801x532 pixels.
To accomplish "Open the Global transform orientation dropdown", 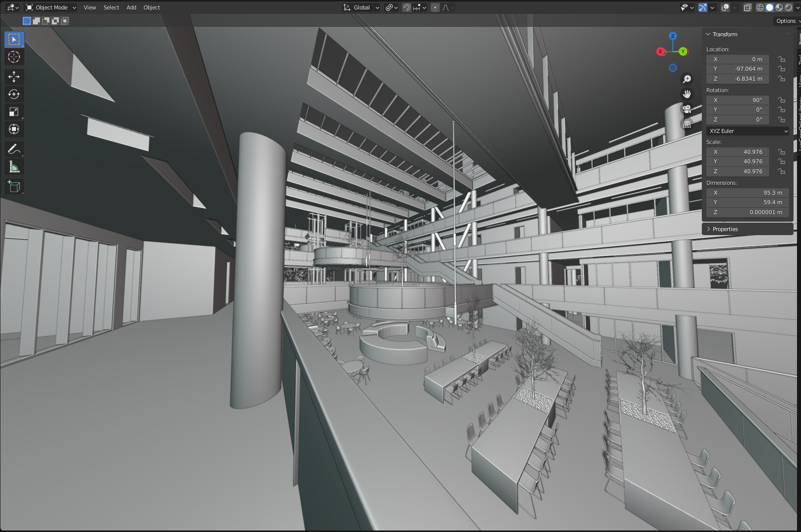I will tap(361, 7).
